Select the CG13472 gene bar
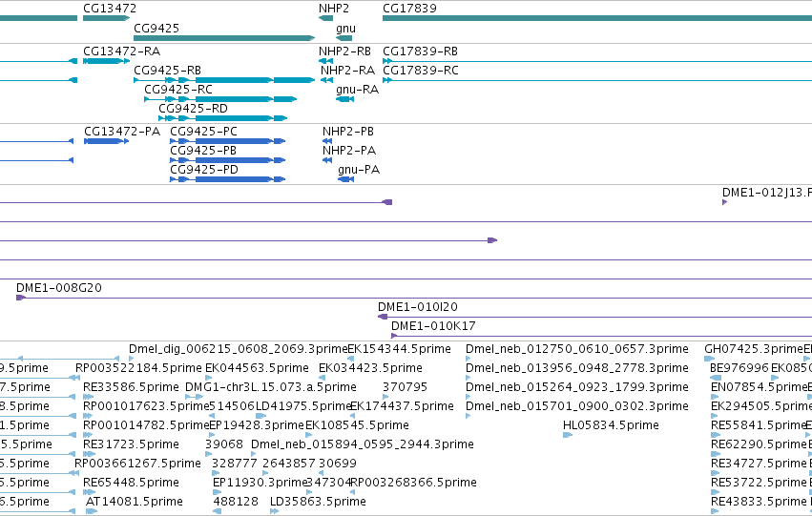This screenshot has height=516, width=812. click(106, 18)
